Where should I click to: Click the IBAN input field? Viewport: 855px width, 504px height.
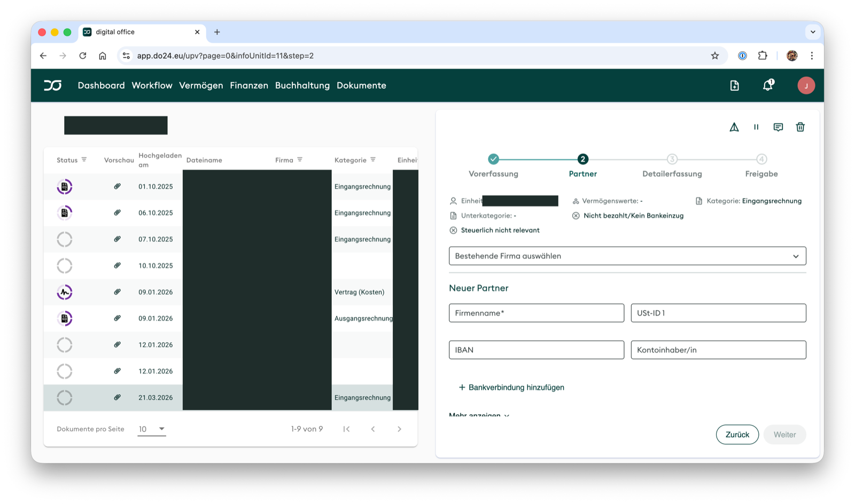537,350
